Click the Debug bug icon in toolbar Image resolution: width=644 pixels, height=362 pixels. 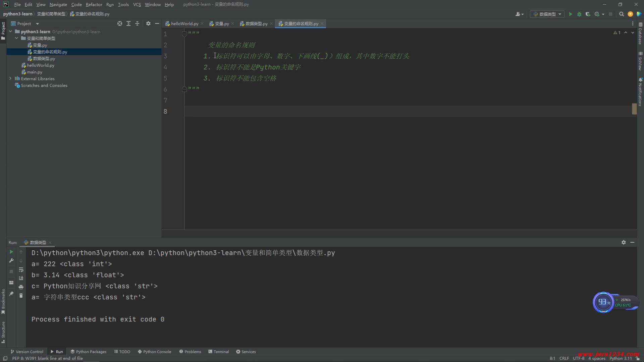click(579, 14)
